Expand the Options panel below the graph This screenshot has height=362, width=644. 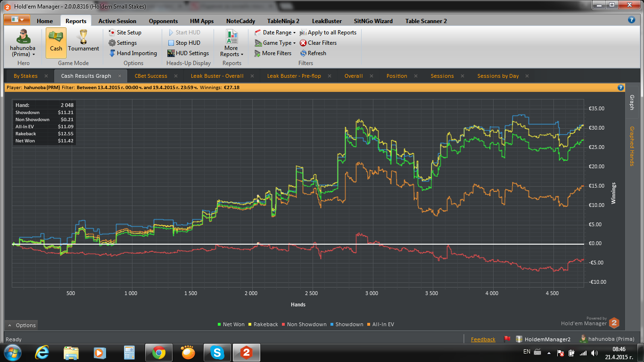coord(22,325)
